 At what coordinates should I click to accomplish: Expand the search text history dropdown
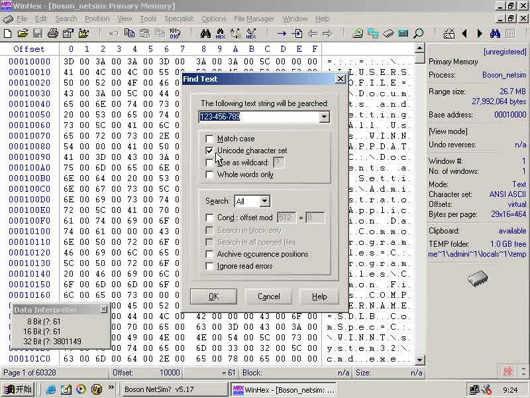coord(324,117)
